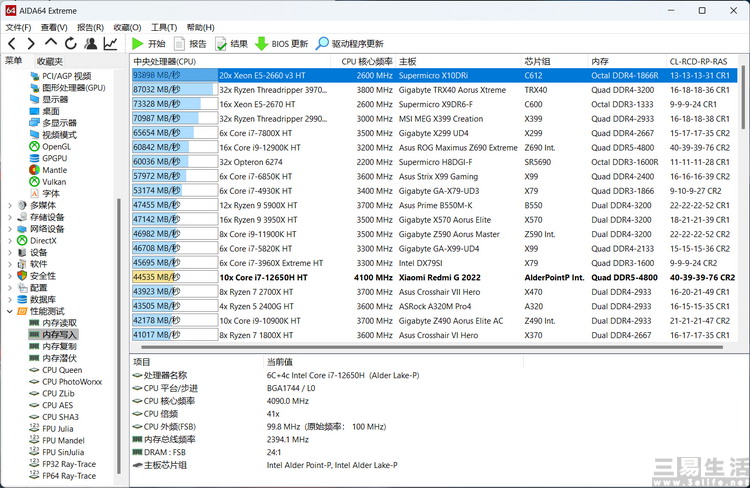The image size is (750, 488).
Task: Start the benchmark with 开始
Action: pyautogui.click(x=148, y=44)
